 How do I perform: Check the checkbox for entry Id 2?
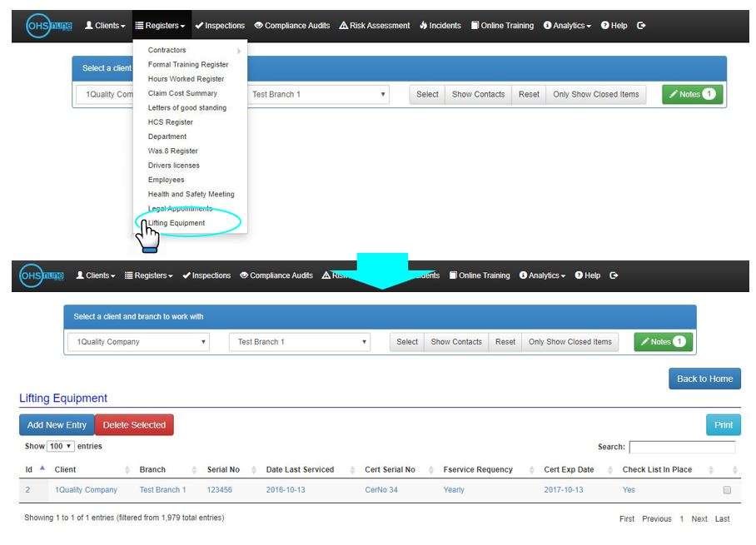click(x=723, y=489)
